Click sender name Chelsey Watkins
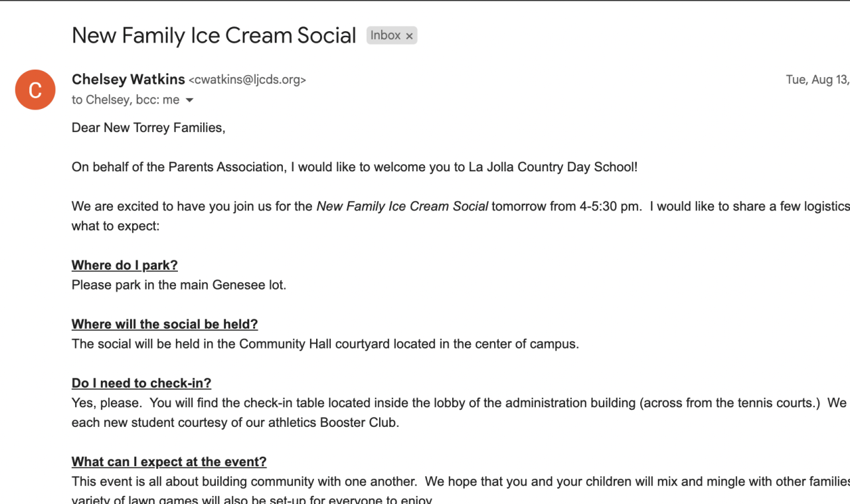This screenshot has height=504, width=850. tap(128, 80)
